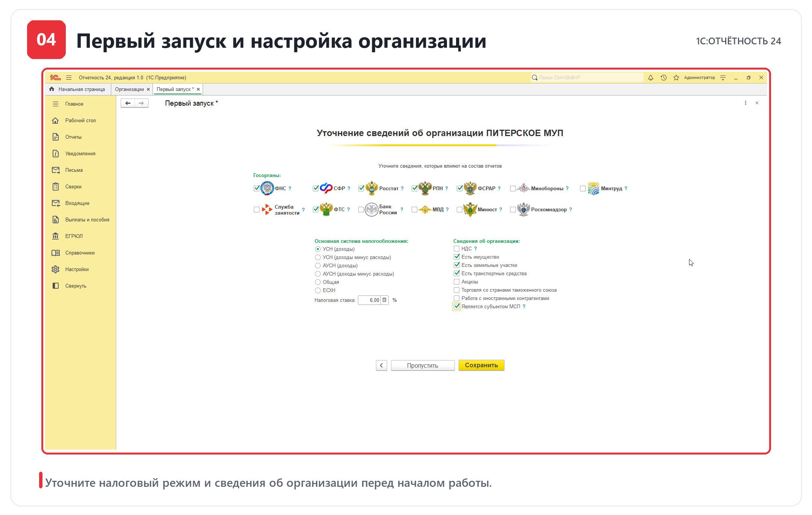Close the Первый запуск form with X
This screenshot has height=515, width=812.
click(x=757, y=103)
